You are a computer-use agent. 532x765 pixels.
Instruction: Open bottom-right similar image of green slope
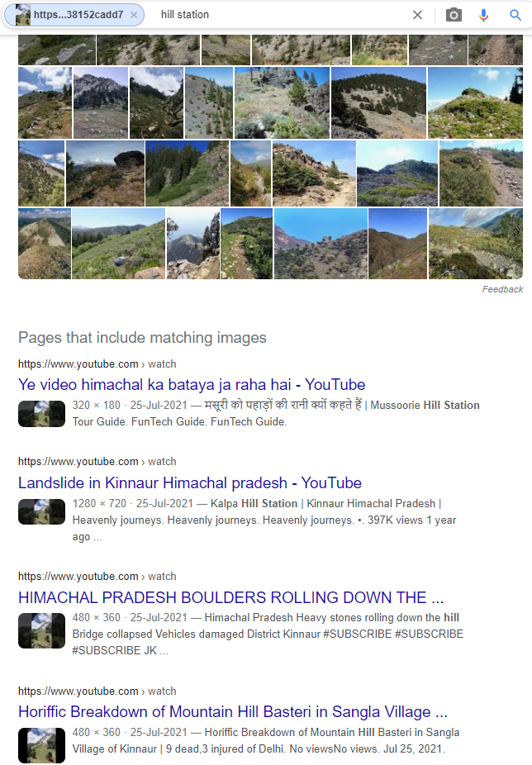click(475, 244)
